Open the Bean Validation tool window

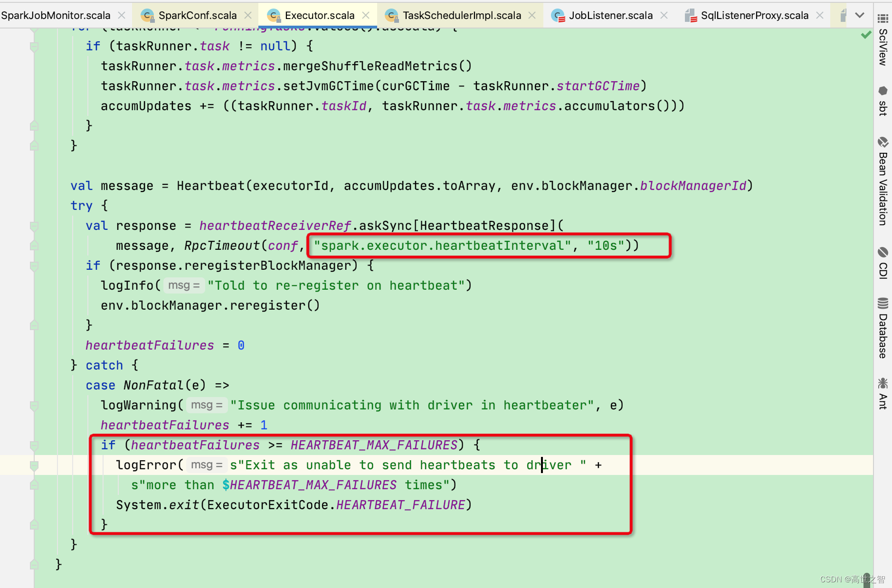coord(883,181)
